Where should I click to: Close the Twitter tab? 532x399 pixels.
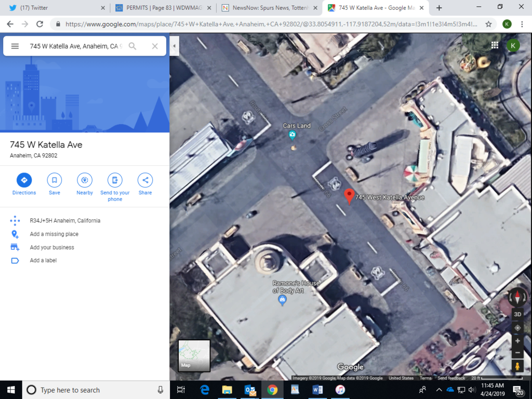pyautogui.click(x=103, y=8)
